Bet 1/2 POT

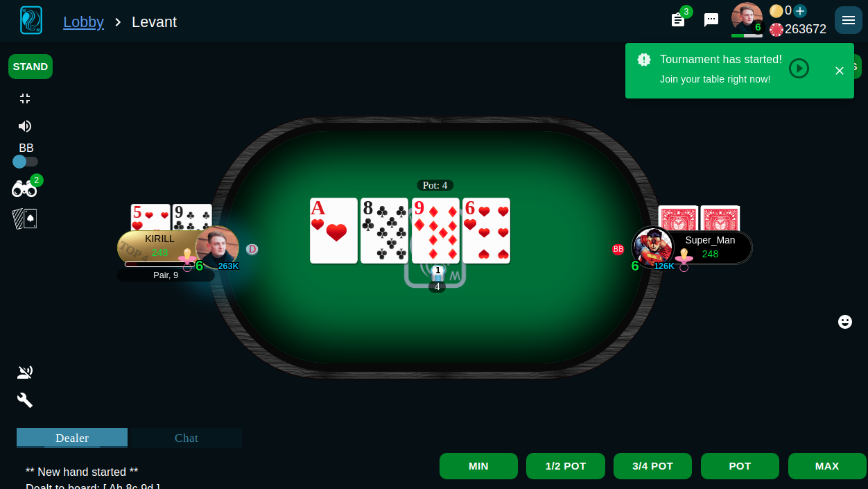tap(566, 466)
